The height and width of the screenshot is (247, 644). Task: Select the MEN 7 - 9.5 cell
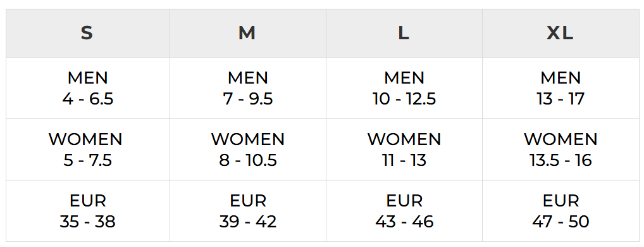pos(247,88)
